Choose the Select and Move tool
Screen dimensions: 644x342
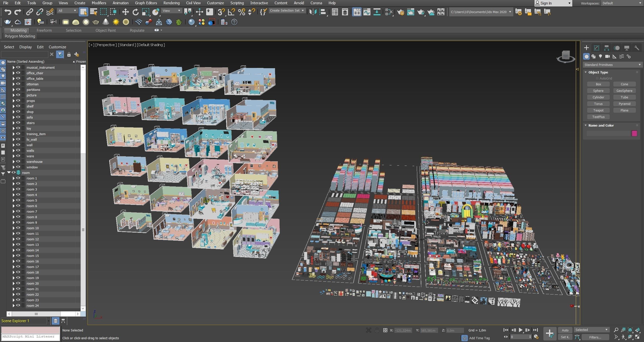(125, 12)
